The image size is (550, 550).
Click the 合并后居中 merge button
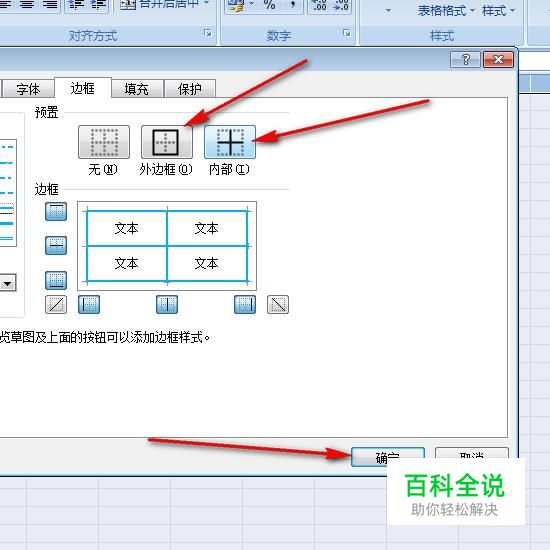160,5
